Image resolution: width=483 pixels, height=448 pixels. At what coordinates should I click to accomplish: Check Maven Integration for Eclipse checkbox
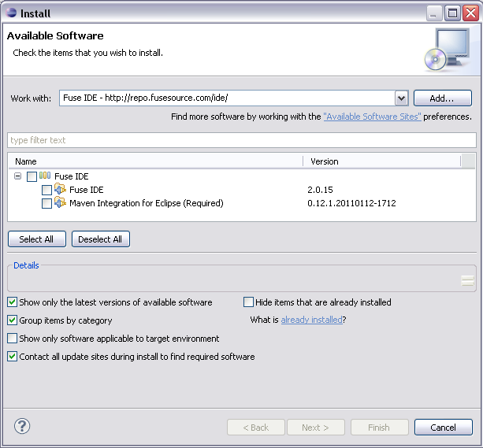pos(46,203)
